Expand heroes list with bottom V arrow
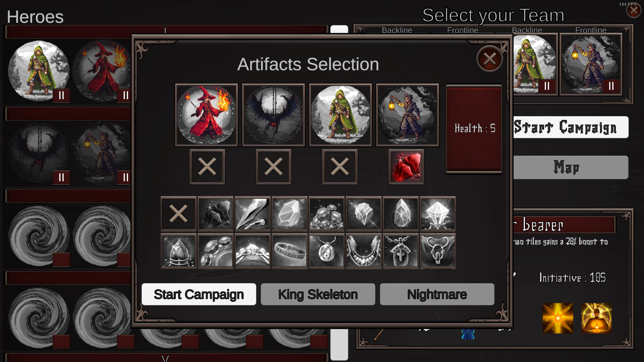 click(165, 358)
